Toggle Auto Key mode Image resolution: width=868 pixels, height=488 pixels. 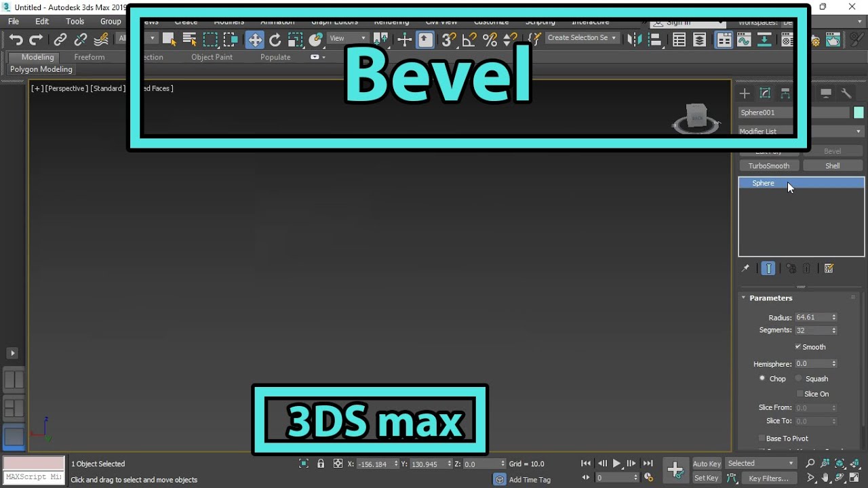pos(707,464)
